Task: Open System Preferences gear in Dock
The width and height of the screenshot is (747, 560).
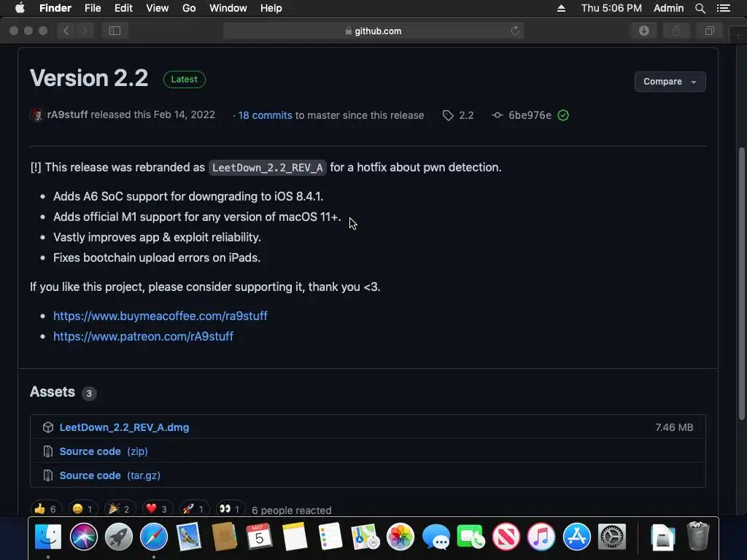Action: coord(612,537)
